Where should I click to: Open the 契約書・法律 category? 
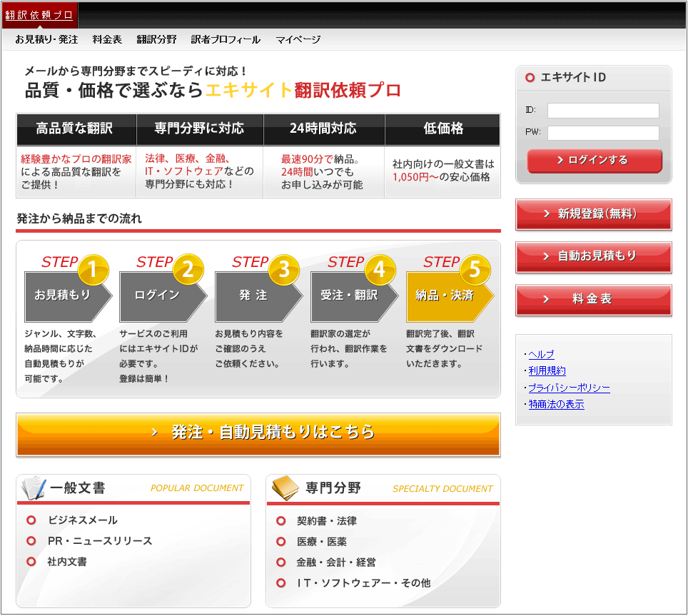pos(327,521)
